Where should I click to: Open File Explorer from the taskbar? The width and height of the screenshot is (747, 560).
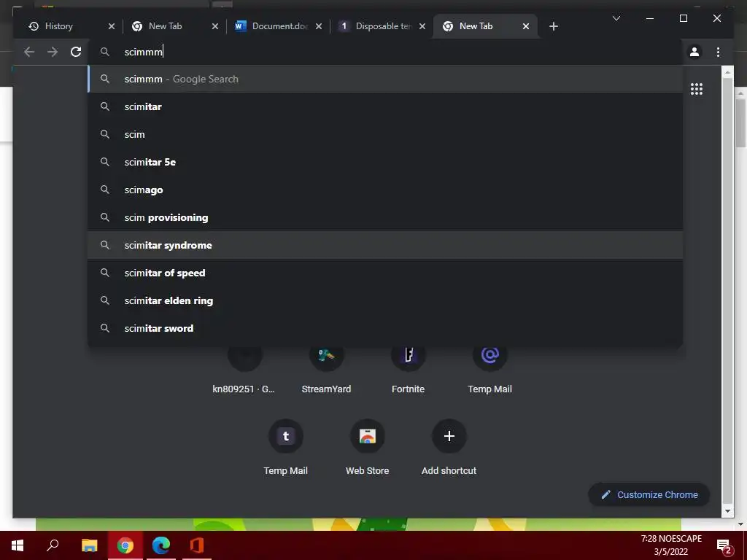click(x=89, y=545)
